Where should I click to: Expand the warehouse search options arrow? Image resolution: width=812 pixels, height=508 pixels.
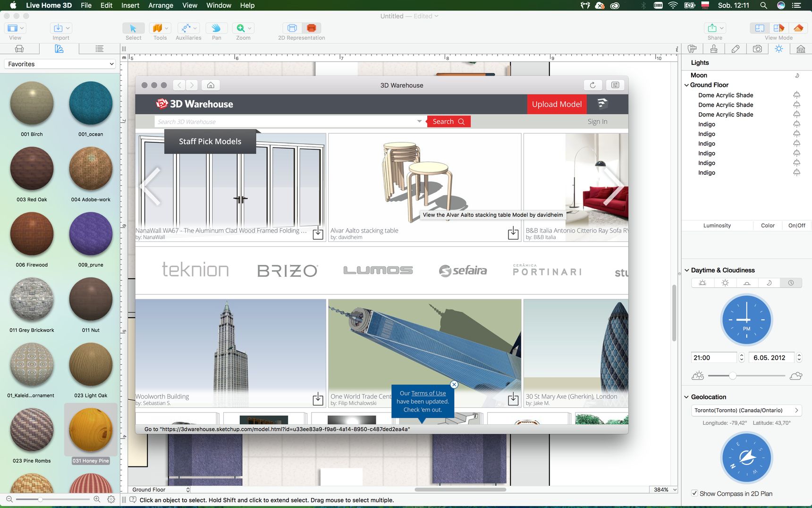click(x=419, y=121)
